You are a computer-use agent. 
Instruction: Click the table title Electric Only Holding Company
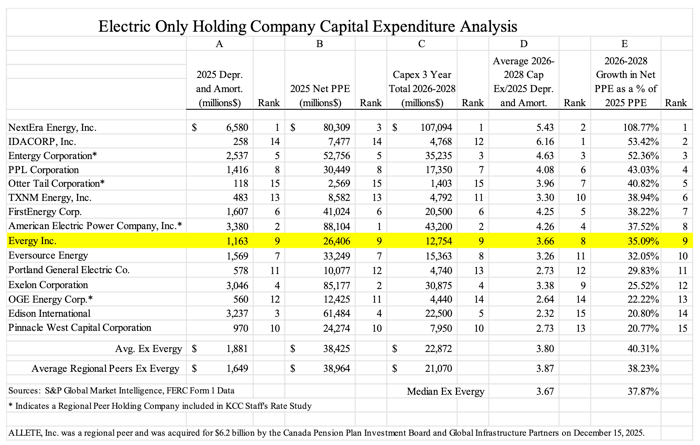307,26
